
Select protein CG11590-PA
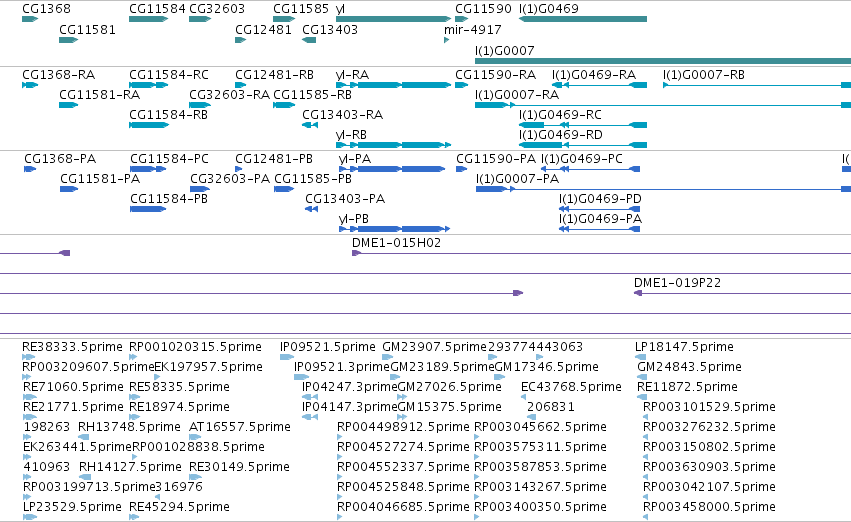462,169
